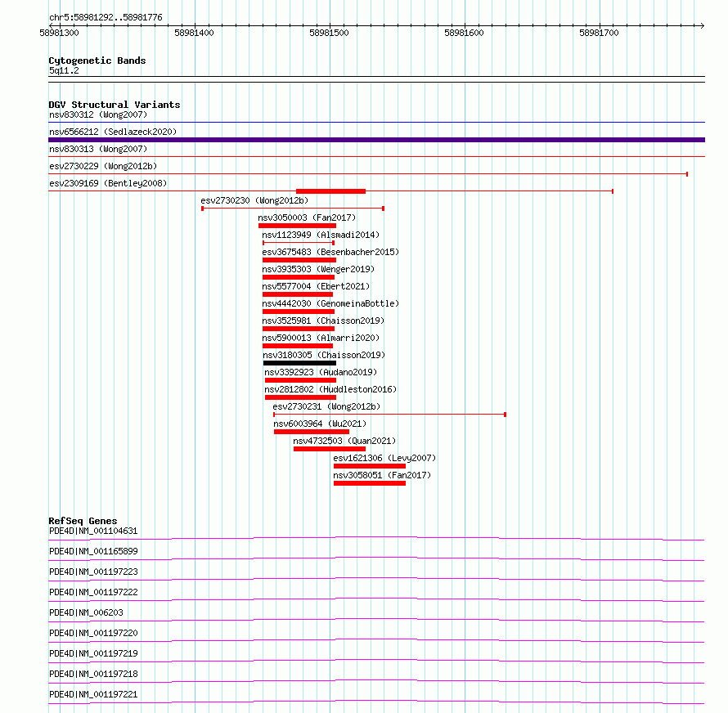
Task: Select PDE4D|NM_001197223 transcript
Action: pos(93,572)
